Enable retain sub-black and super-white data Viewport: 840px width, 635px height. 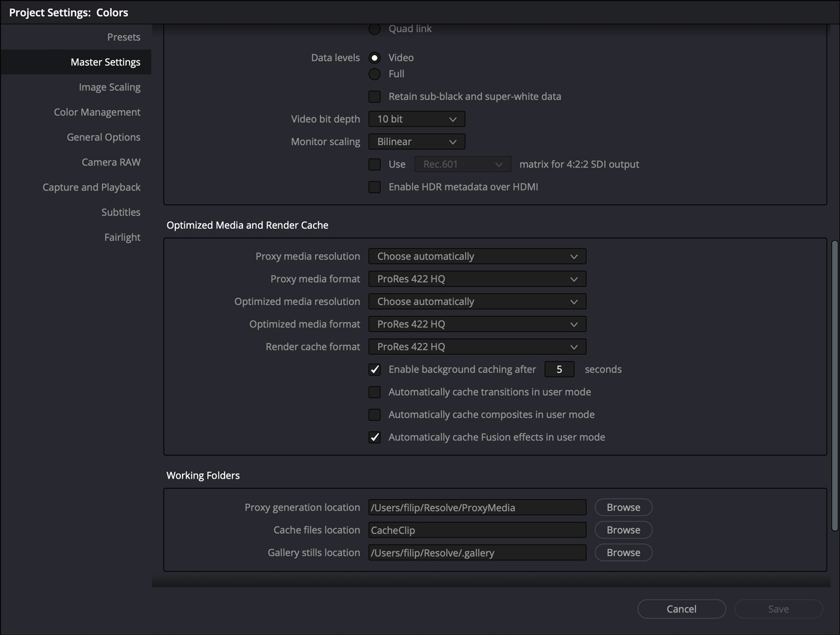coord(374,96)
